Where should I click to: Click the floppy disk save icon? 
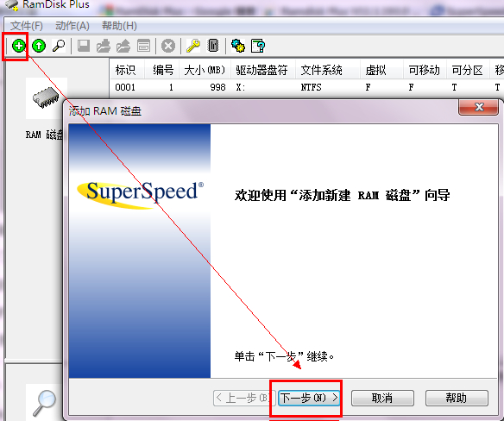[x=84, y=46]
